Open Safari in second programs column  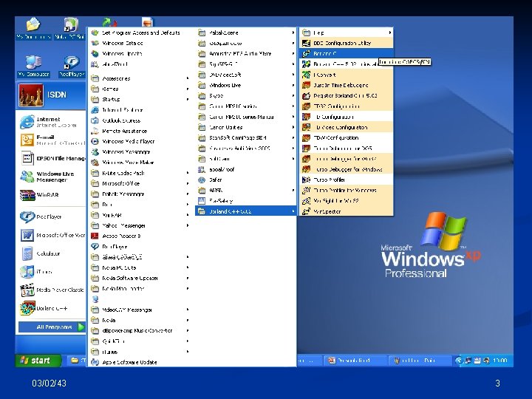coord(245,180)
